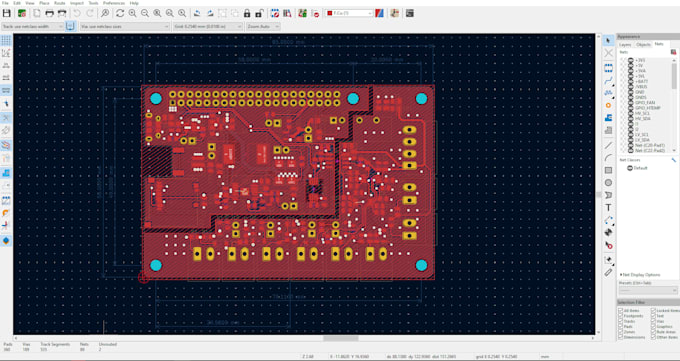This screenshot has width=680, height=361.
Task: Zoom in using the toolbar icon
Action: point(132,13)
